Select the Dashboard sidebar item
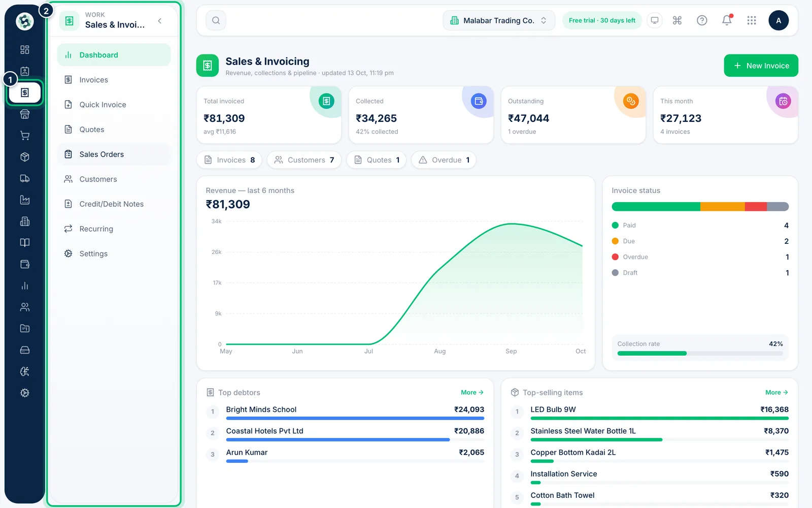The width and height of the screenshot is (812, 508). [114, 55]
